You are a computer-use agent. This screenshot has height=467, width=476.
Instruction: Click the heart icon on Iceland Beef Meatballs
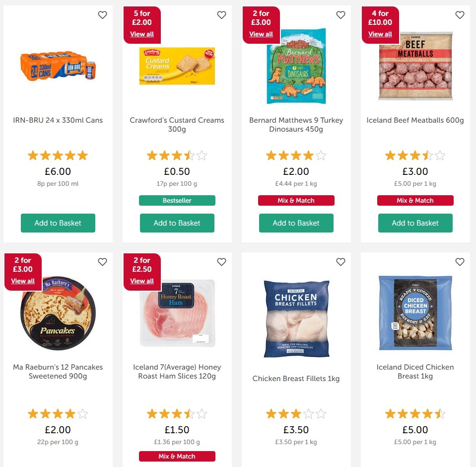(x=460, y=15)
